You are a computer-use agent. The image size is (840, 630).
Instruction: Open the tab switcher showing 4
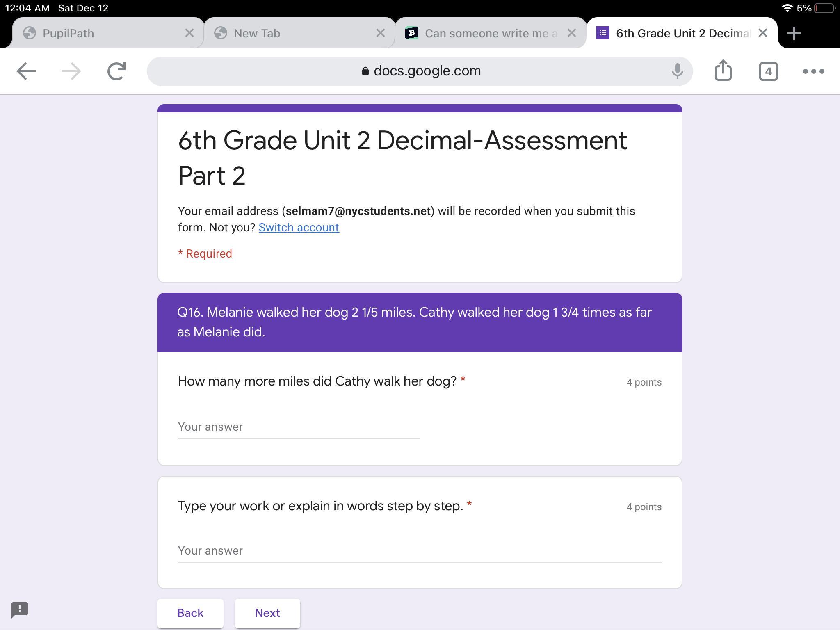(x=768, y=71)
